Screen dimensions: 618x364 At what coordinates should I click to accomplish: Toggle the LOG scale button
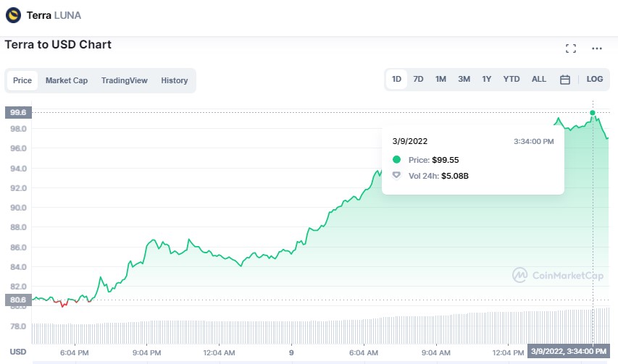pyautogui.click(x=595, y=80)
